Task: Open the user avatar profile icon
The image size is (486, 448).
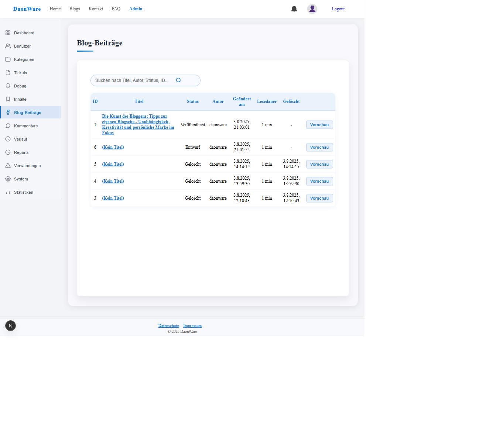Action: (312, 9)
